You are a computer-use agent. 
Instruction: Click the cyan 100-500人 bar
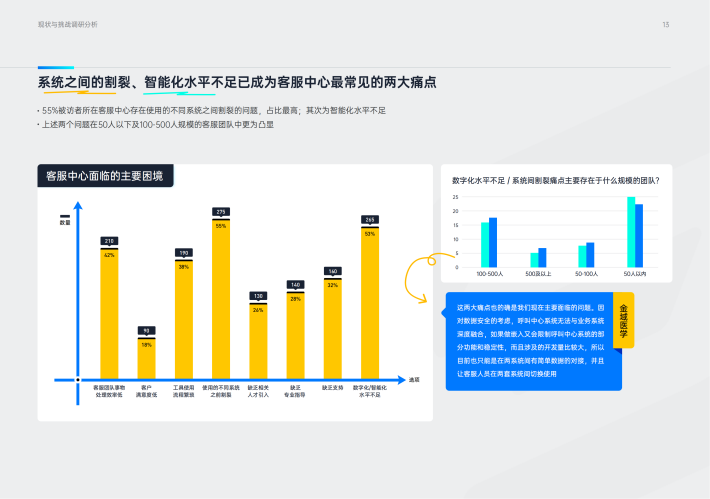pyautogui.click(x=485, y=244)
